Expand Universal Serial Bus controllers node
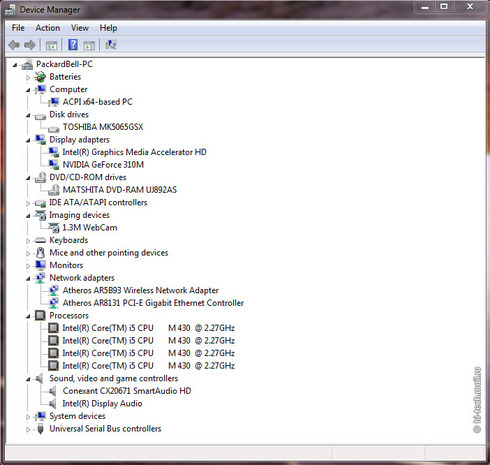Image resolution: width=490 pixels, height=465 pixels. pos(28,429)
